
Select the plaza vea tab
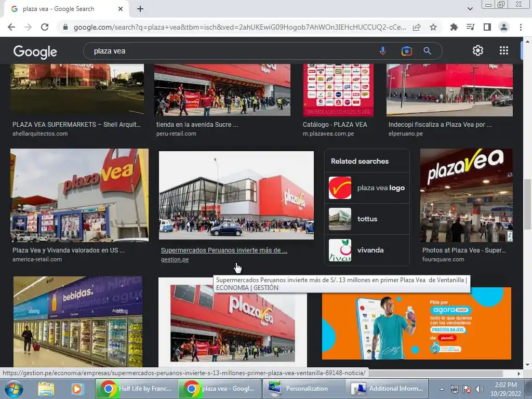[66, 9]
